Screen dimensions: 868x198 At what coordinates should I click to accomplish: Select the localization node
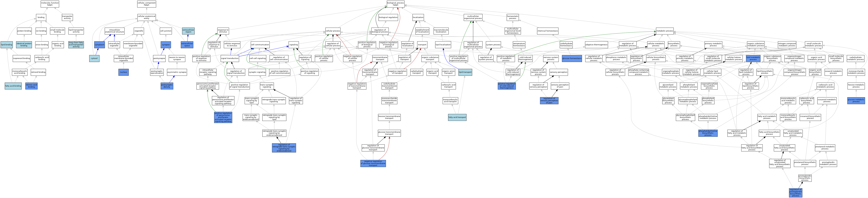tap(418, 17)
